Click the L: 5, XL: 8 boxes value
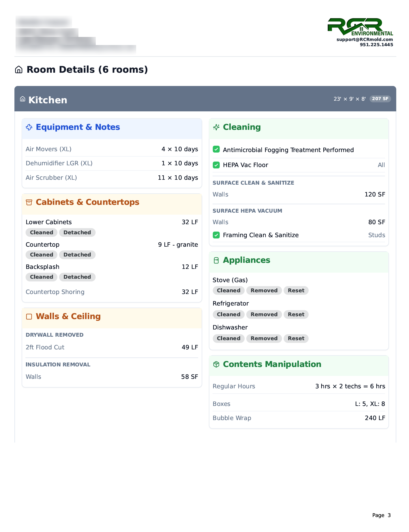 370,404
